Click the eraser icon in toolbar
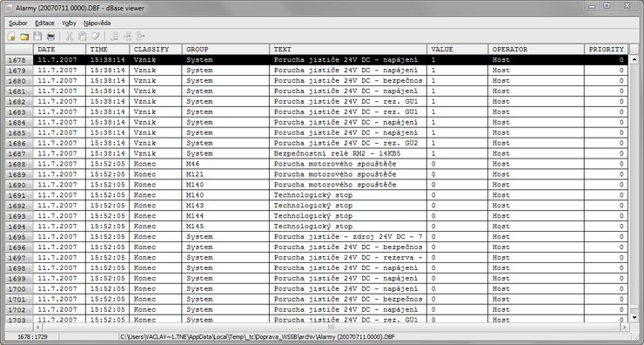Screen dimensions: 644x345 click(95, 37)
